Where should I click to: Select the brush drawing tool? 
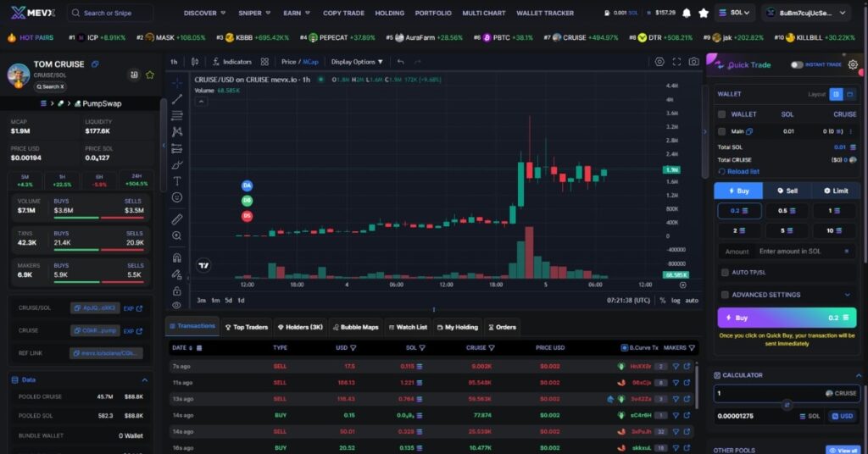pos(176,165)
